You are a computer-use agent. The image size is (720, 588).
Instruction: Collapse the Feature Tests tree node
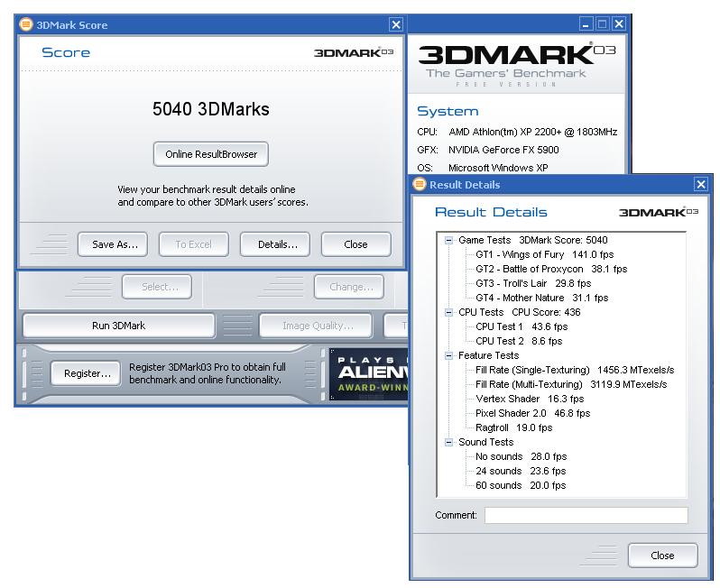click(448, 355)
